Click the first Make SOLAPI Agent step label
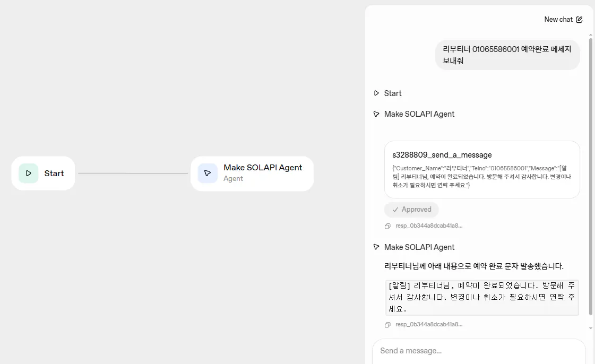 click(x=419, y=114)
